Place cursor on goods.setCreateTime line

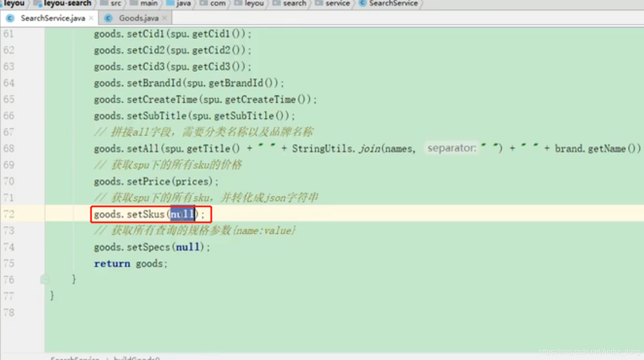[205, 99]
